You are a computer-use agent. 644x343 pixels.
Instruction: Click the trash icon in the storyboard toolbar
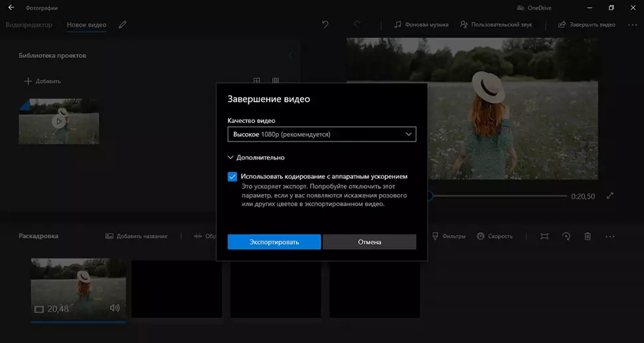coord(588,236)
